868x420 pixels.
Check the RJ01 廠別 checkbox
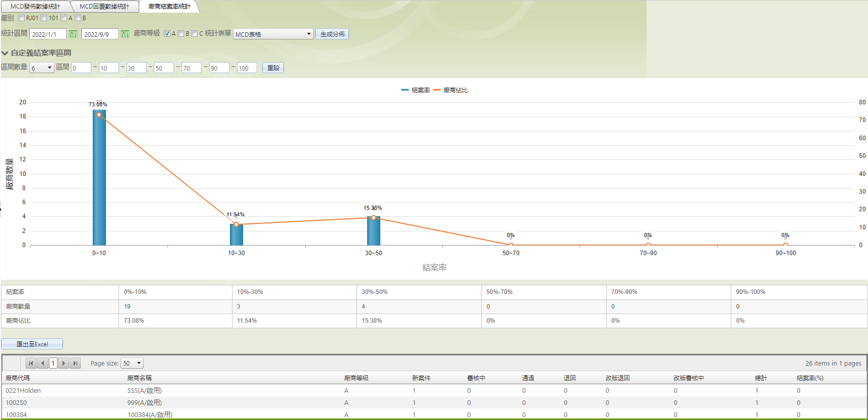tap(21, 18)
